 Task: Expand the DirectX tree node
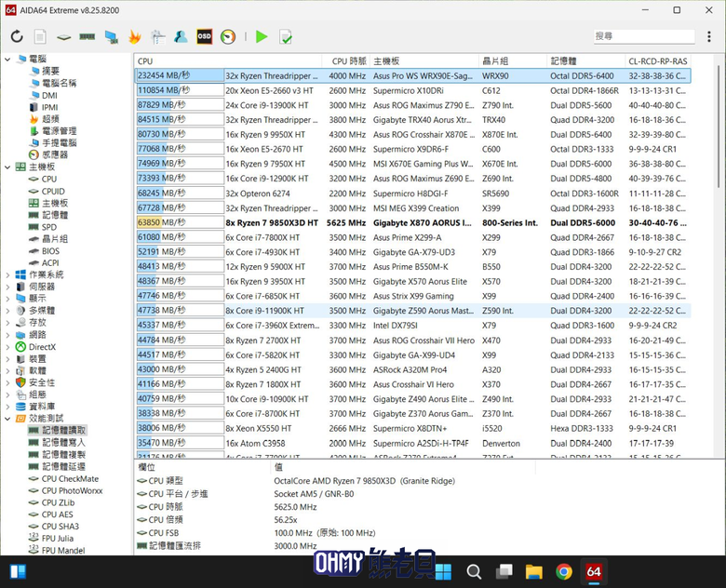(x=7, y=347)
